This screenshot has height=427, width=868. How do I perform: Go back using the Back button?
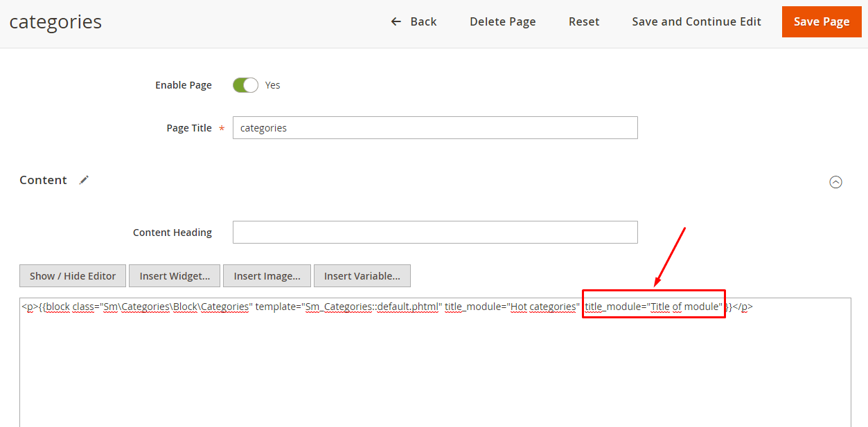click(x=414, y=21)
